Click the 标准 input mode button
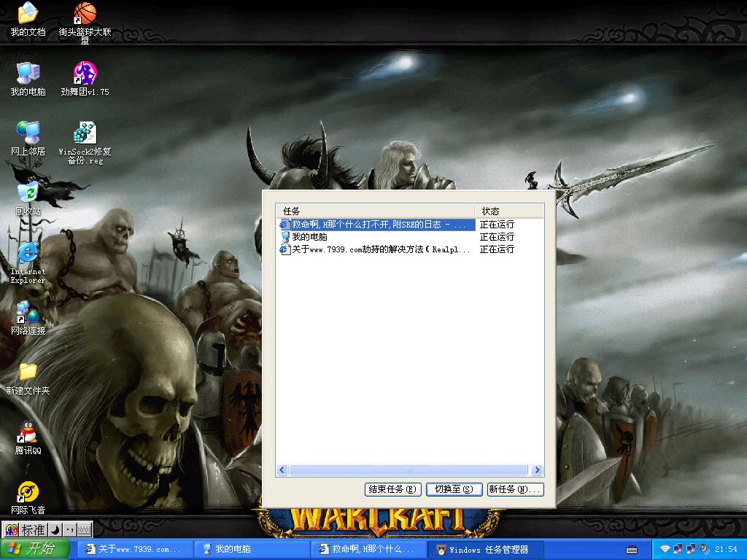 point(33,529)
